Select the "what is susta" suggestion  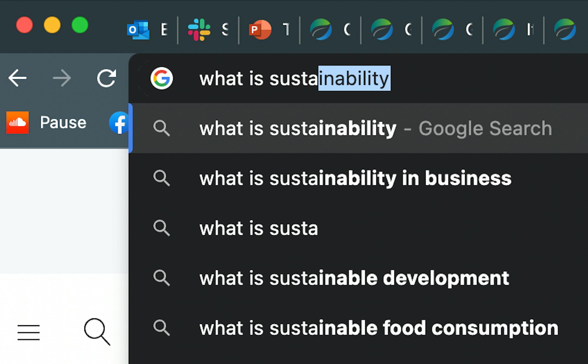coord(259,228)
